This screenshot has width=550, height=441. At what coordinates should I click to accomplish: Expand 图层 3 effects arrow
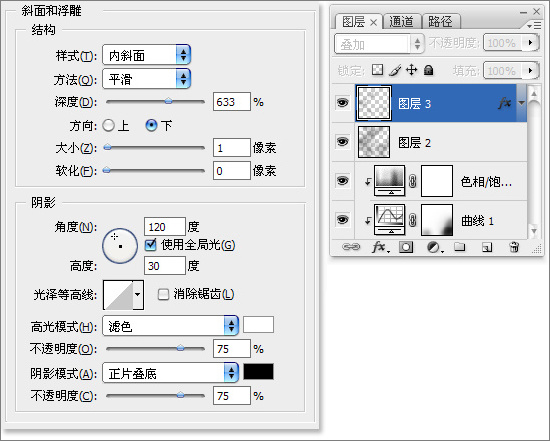point(522,103)
